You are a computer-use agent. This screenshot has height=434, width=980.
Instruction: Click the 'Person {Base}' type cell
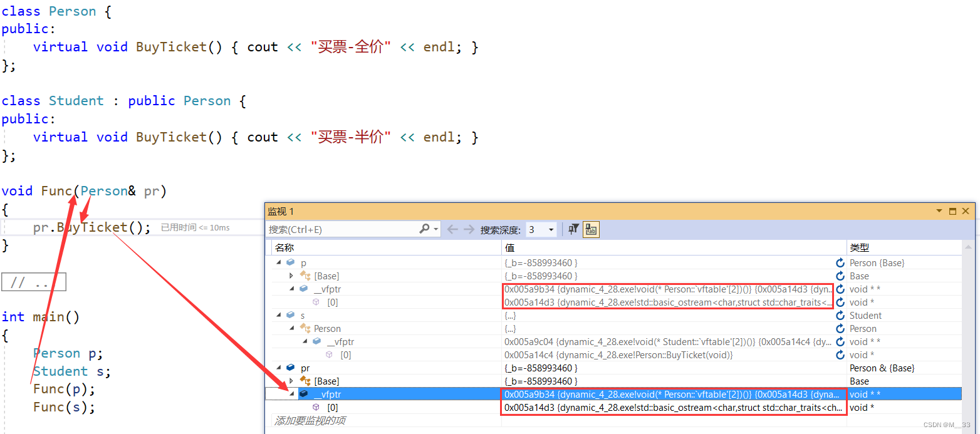tap(877, 262)
